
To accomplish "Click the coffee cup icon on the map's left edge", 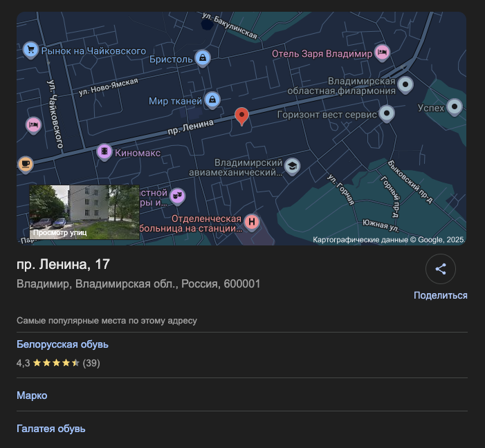I will (x=25, y=164).
